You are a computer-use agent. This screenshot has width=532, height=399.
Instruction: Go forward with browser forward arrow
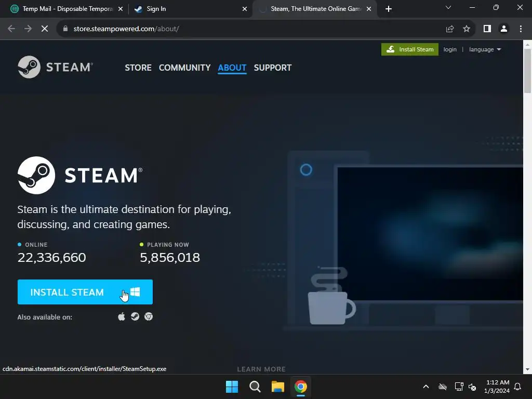(28, 29)
